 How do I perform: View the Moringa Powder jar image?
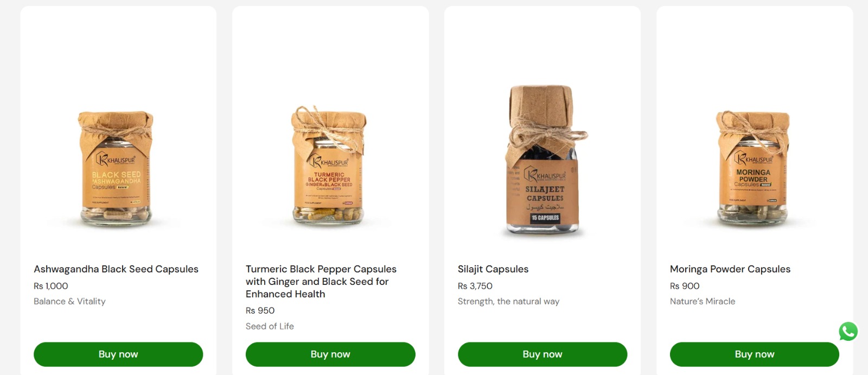[754, 168]
